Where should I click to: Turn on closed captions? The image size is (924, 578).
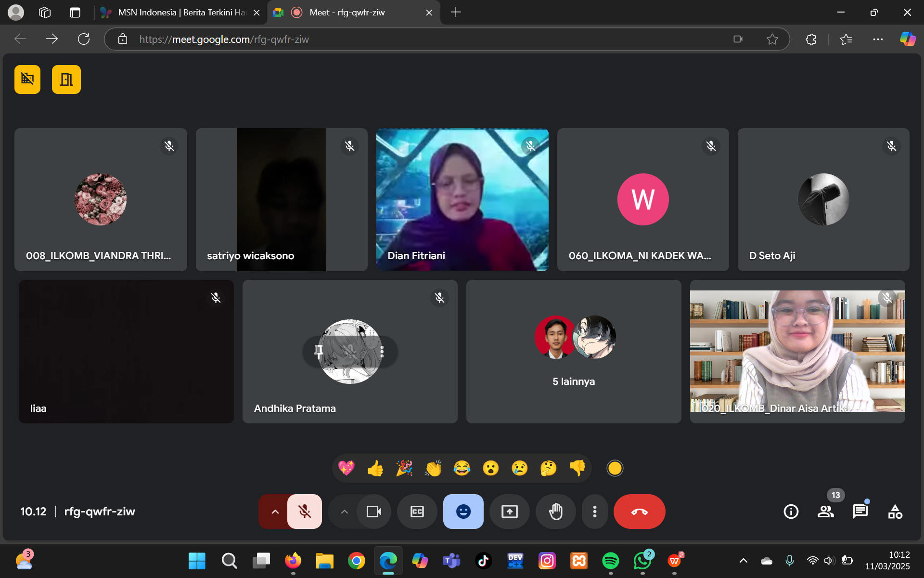pos(417,512)
